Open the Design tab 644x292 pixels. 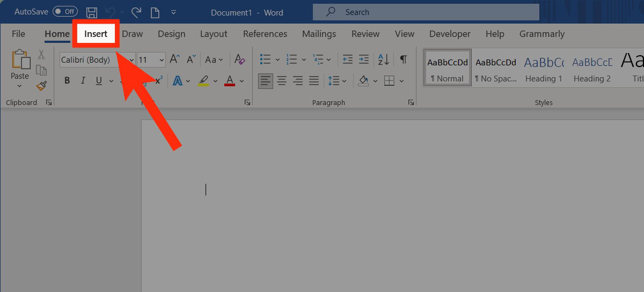point(172,34)
